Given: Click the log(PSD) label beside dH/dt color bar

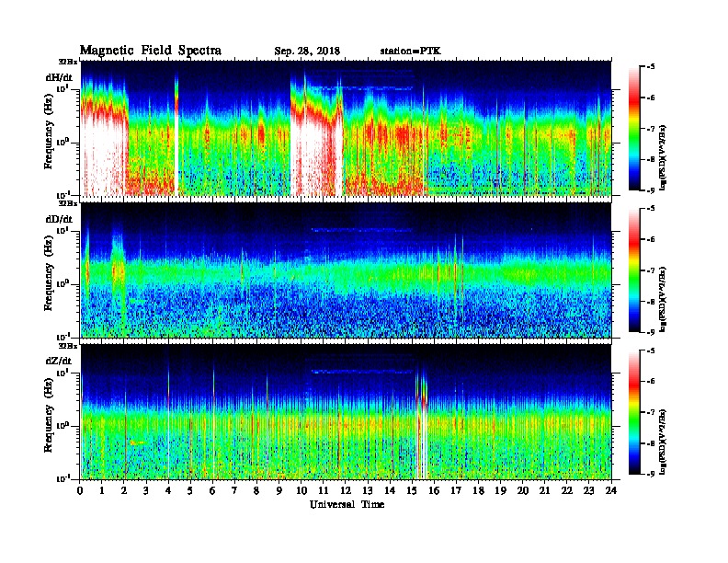Looking at the screenshot, I should coord(664,157).
